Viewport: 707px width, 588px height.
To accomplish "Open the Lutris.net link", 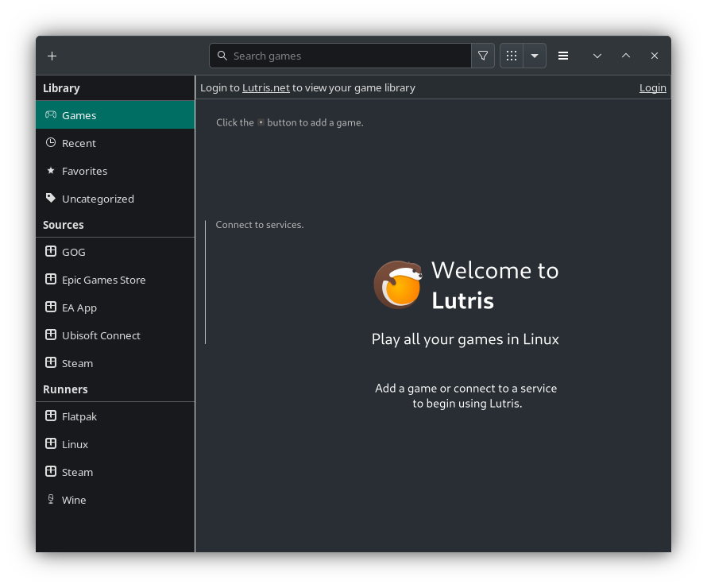I will (265, 87).
